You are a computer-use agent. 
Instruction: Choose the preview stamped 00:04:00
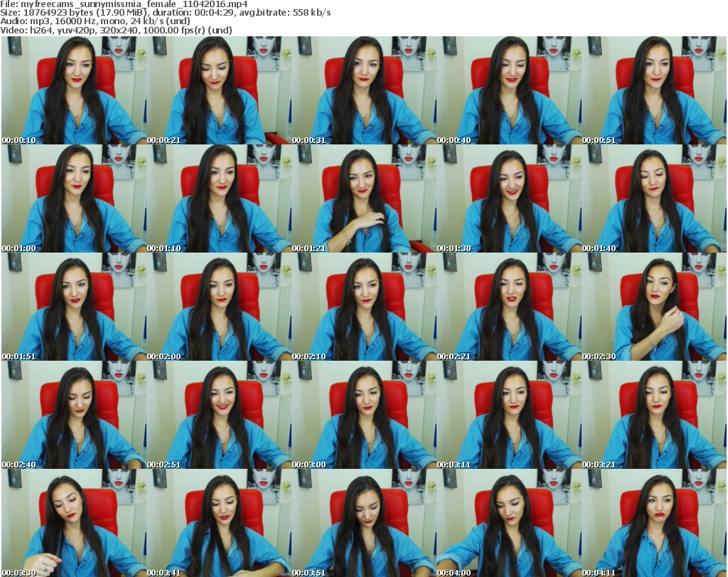coord(509,523)
